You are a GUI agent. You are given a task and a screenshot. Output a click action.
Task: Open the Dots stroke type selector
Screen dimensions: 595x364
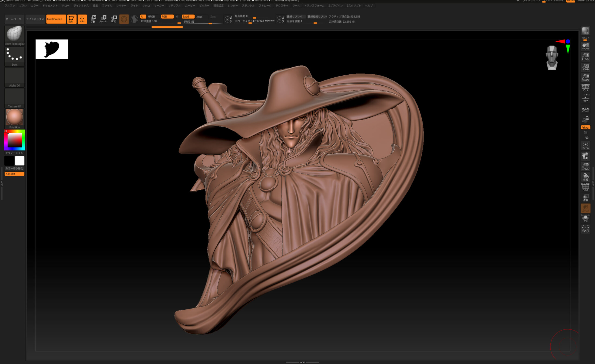click(14, 56)
